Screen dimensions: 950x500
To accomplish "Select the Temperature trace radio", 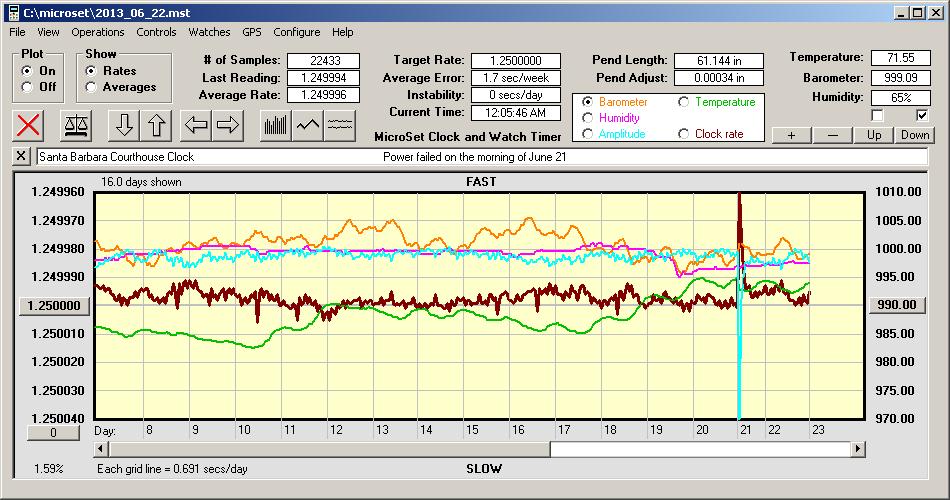I will click(x=683, y=102).
